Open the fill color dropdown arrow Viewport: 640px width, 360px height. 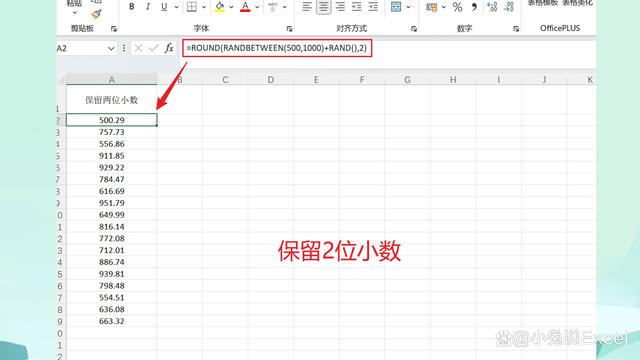[231, 7]
